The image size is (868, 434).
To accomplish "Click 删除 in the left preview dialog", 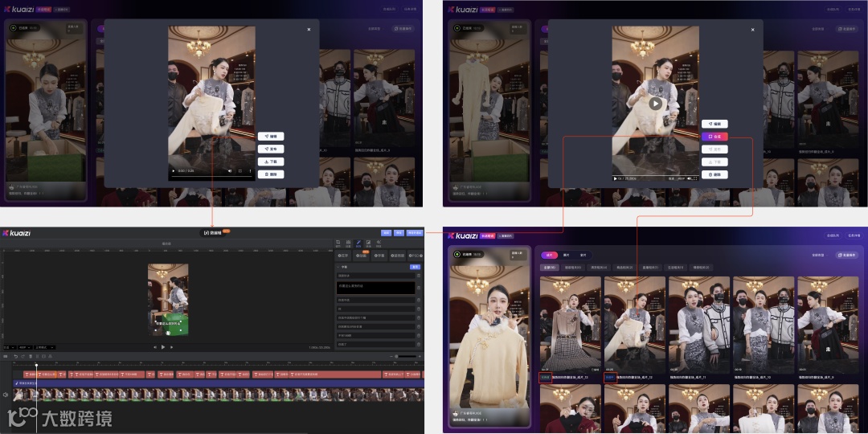I will pyautogui.click(x=271, y=174).
